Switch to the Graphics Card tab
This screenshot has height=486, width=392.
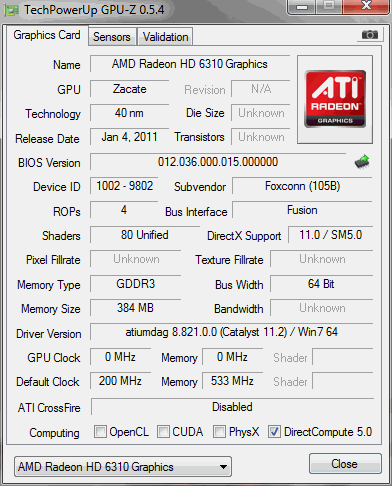(x=47, y=35)
